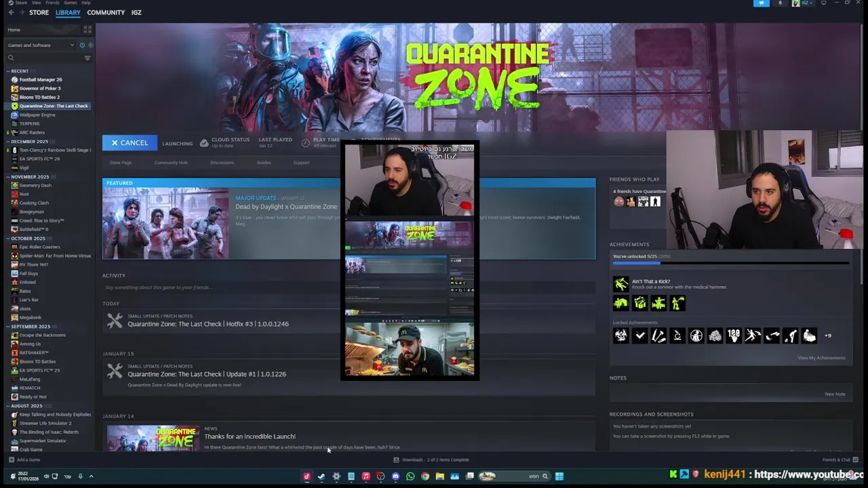Switch to the COMMUNITY tab
This screenshot has height=488, width=868.
[x=106, y=12]
